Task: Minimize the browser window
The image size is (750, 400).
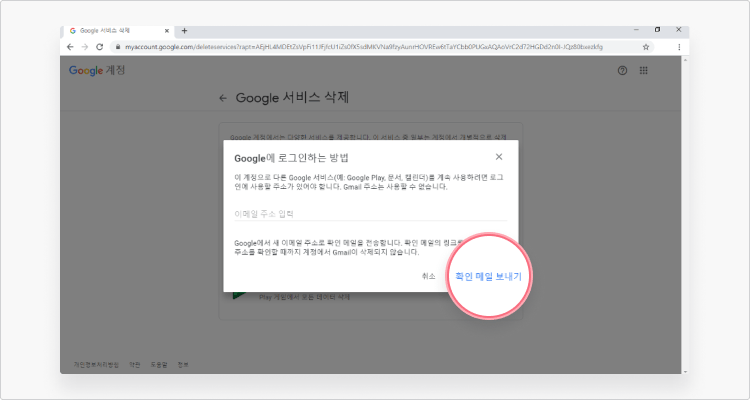Action: click(636, 30)
